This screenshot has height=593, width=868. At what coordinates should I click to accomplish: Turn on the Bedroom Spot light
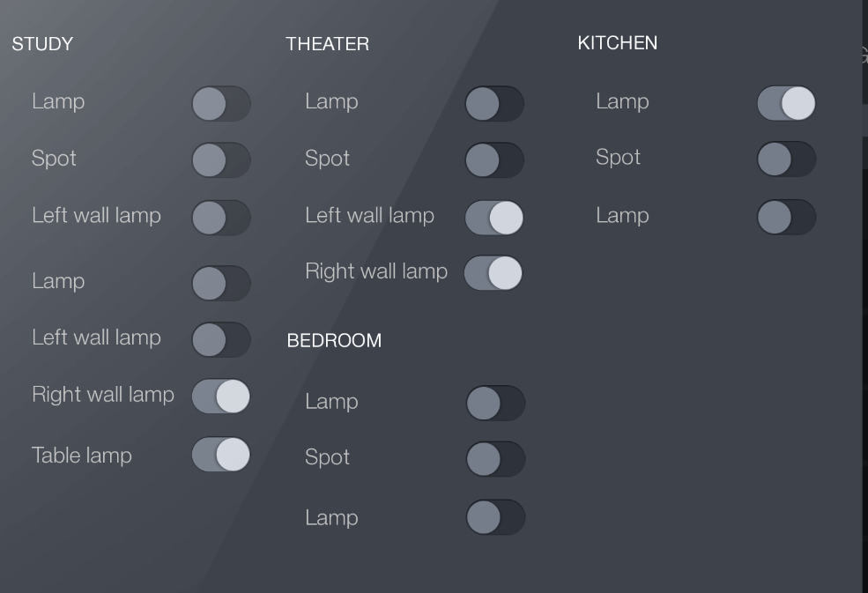(x=494, y=459)
